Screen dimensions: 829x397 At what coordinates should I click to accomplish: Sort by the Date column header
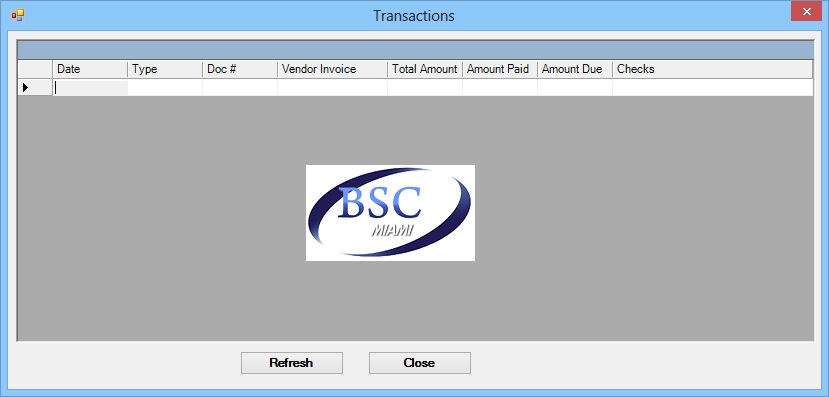(x=90, y=69)
